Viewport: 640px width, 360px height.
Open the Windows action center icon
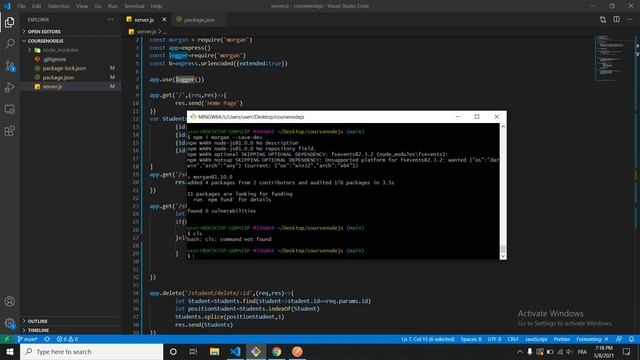[627, 352]
